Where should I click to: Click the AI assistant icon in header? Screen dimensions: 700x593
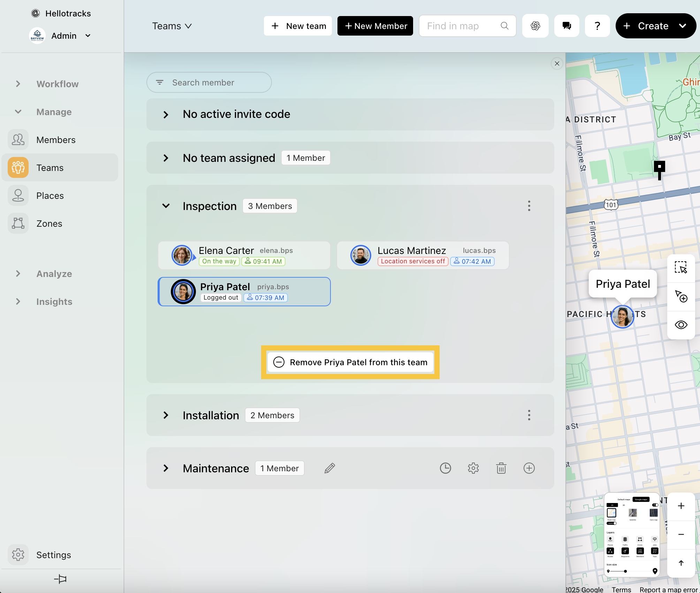[535, 26]
